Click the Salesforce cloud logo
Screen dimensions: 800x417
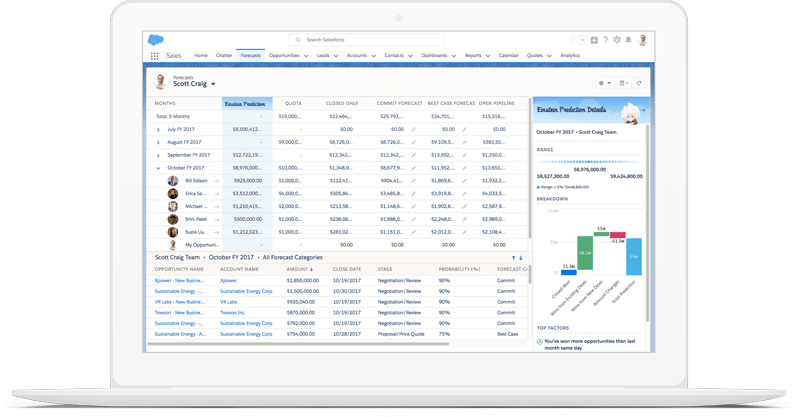tap(156, 40)
